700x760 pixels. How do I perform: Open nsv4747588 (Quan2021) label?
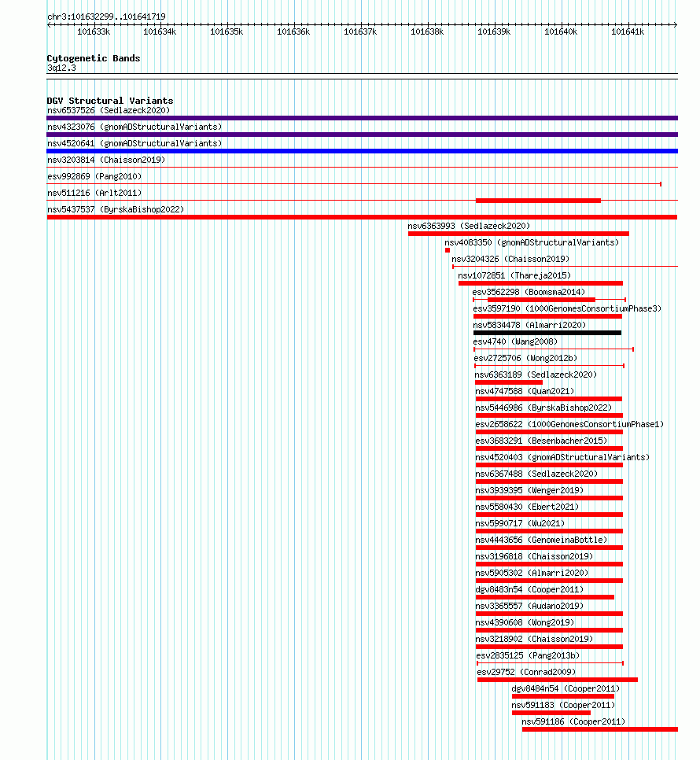[525, 391]
